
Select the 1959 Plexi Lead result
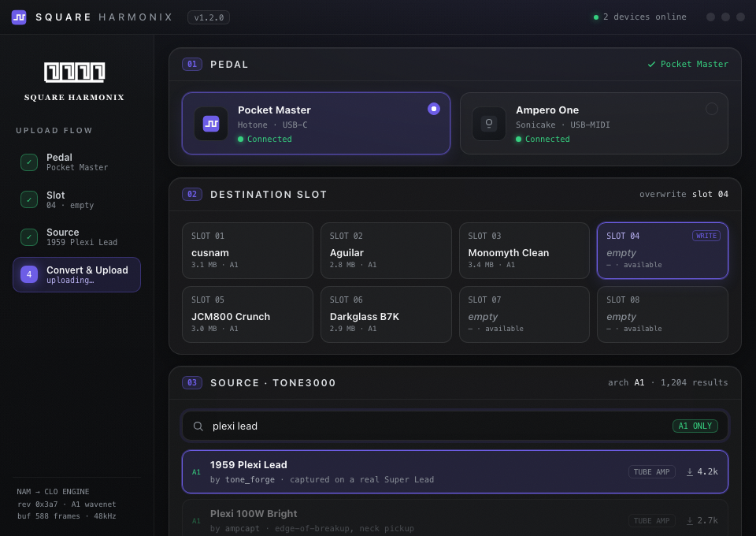click(455, 472)
